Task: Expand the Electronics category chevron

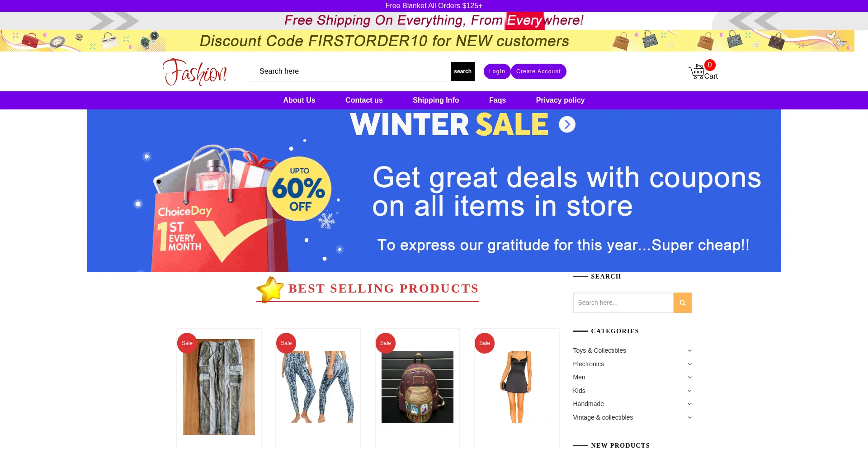Action: [689, 364]
